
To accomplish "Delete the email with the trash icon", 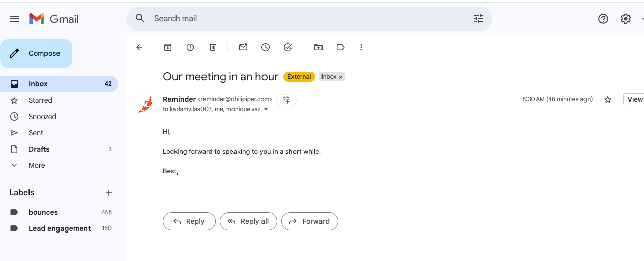I will pos(213,47).
